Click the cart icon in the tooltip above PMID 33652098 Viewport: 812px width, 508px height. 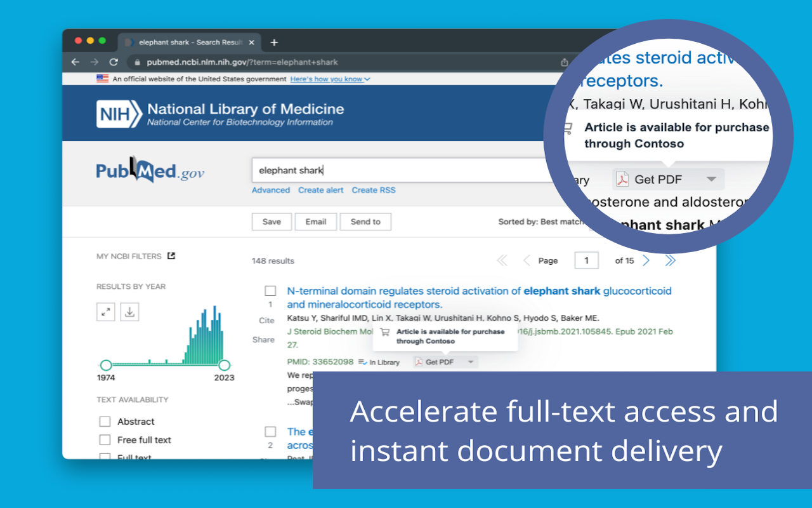coord(384,332)
